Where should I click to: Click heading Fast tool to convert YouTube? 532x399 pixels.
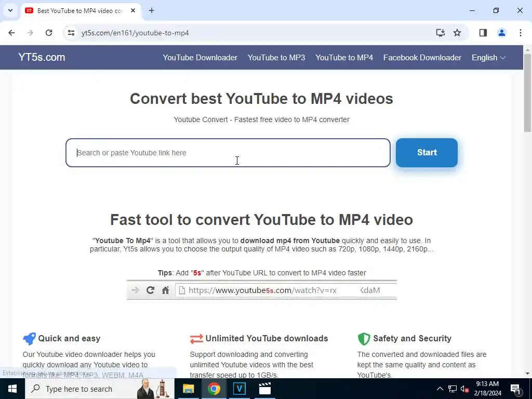click(262, 220)
